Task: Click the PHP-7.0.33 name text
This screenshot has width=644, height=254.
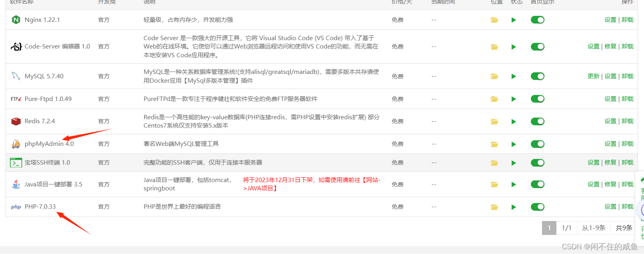Action: [x=40, y=207]
